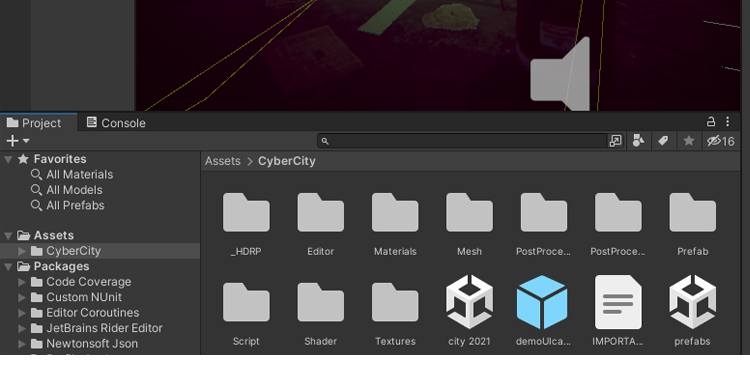Click CyberCity in the breadcrumb path
The image size is (750, 370).
pyautogui.click(x=287, y=161)
